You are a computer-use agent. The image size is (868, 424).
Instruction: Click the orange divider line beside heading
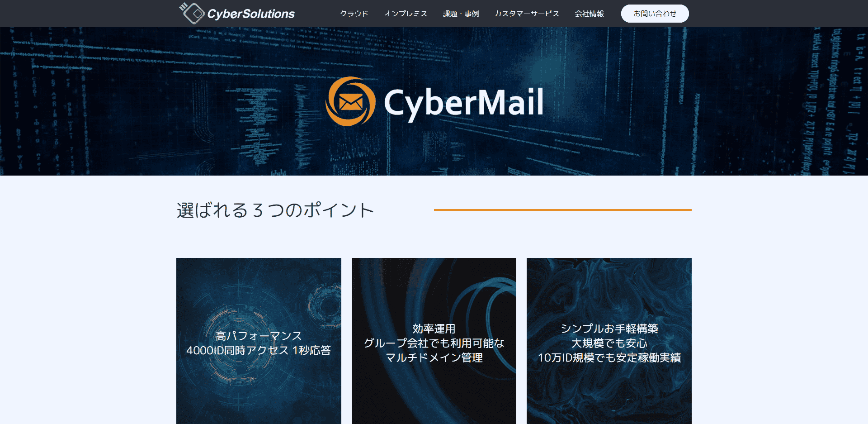click(x=563, y=210)
